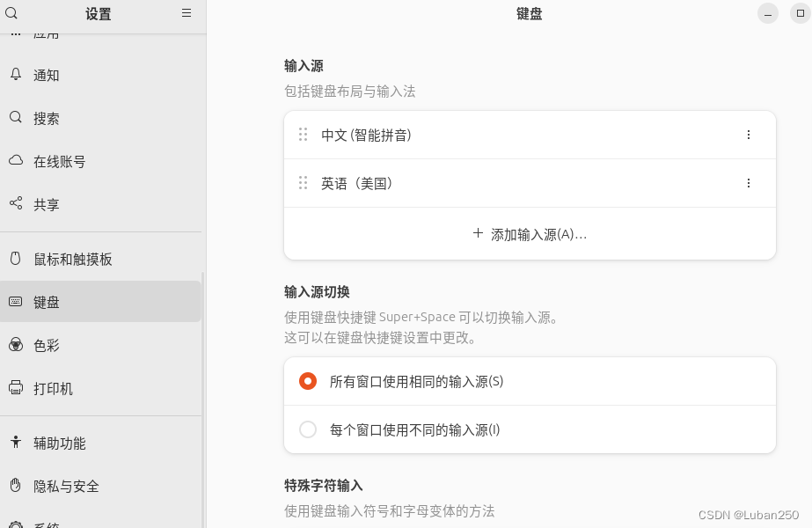Enable different input source per window

308,429
